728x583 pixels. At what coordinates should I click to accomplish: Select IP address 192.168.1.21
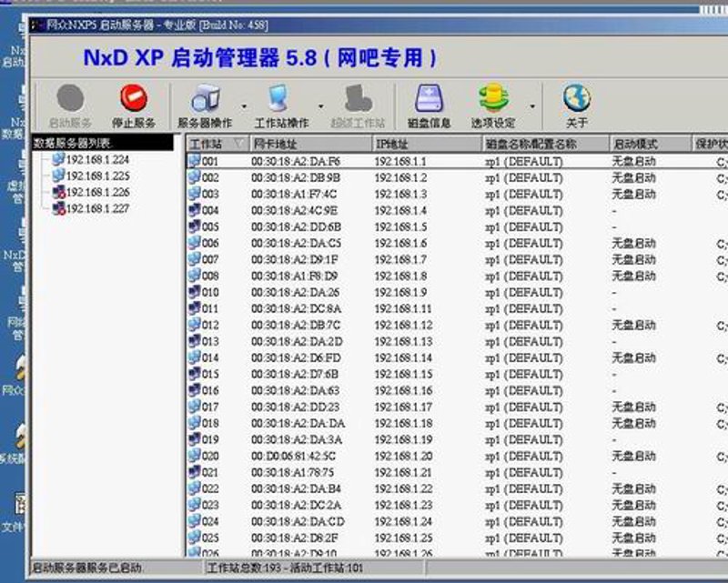[x=403, y=473]
